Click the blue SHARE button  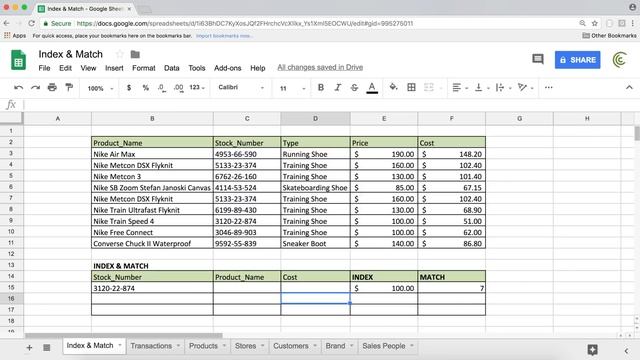tap(577, 60)
